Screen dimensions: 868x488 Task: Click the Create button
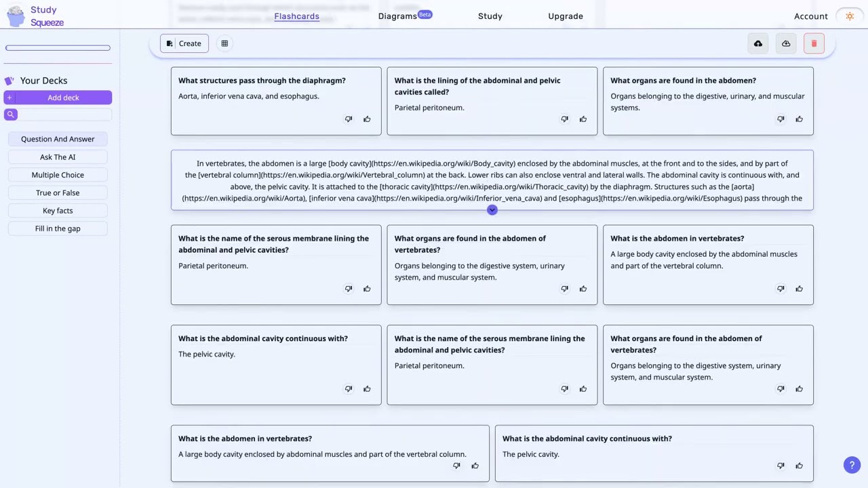[x=184, y=43]
